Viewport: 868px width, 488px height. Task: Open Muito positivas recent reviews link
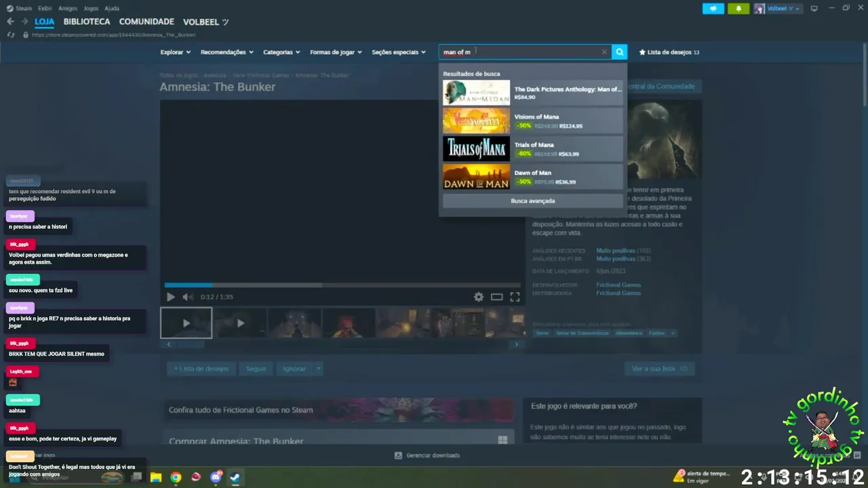616,251
